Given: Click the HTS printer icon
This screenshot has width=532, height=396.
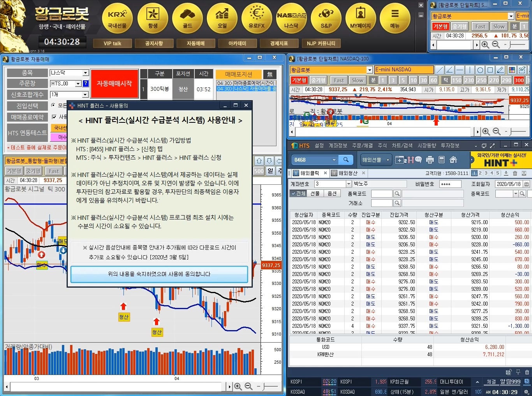Looking at the screenshot, I should [430, 160].
